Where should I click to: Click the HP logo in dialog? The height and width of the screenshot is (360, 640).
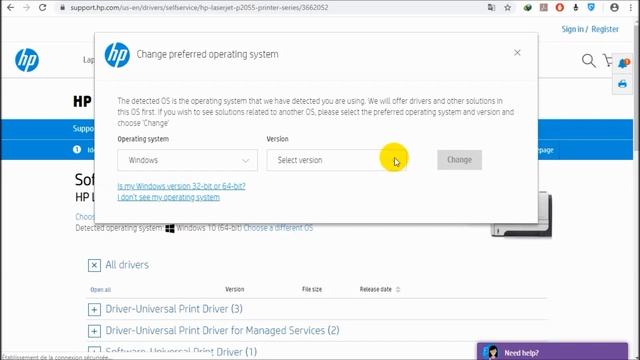pyautogui.click(x=117, y=55)
